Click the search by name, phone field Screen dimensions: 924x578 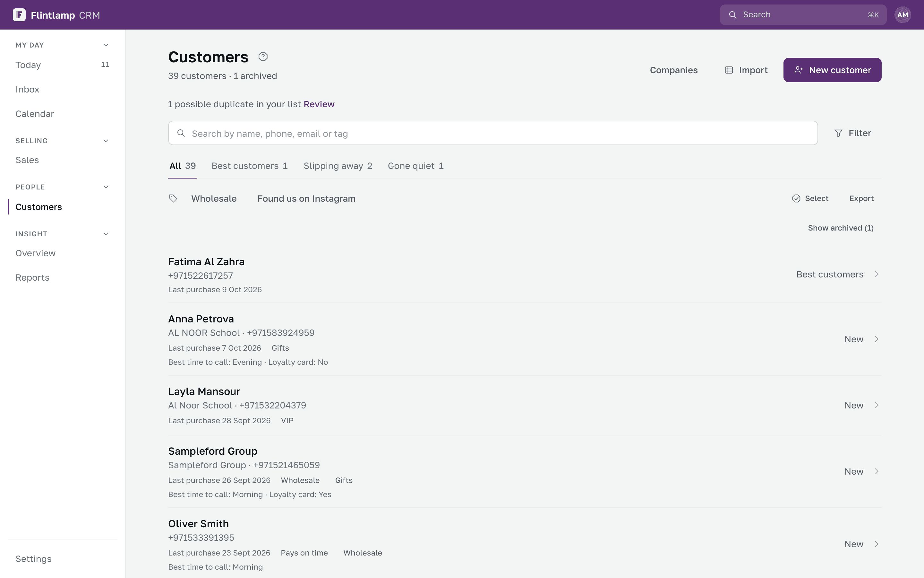click(492, 133)
